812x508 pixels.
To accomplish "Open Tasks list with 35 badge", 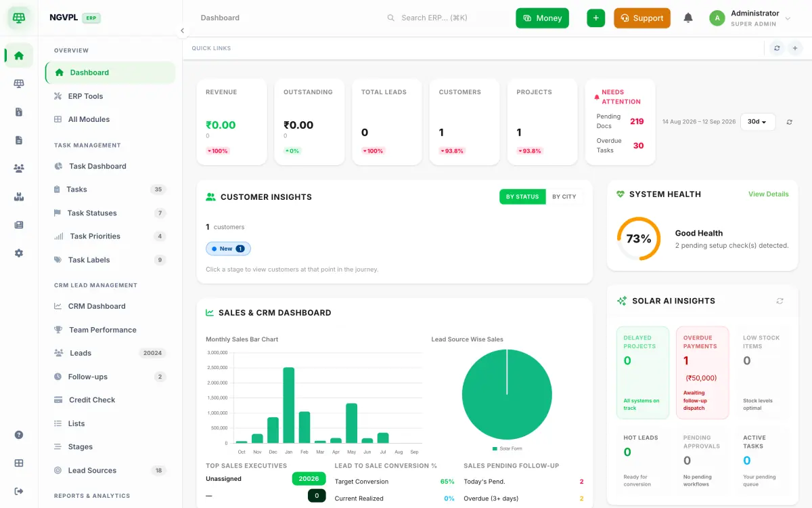I will (110, 190).
